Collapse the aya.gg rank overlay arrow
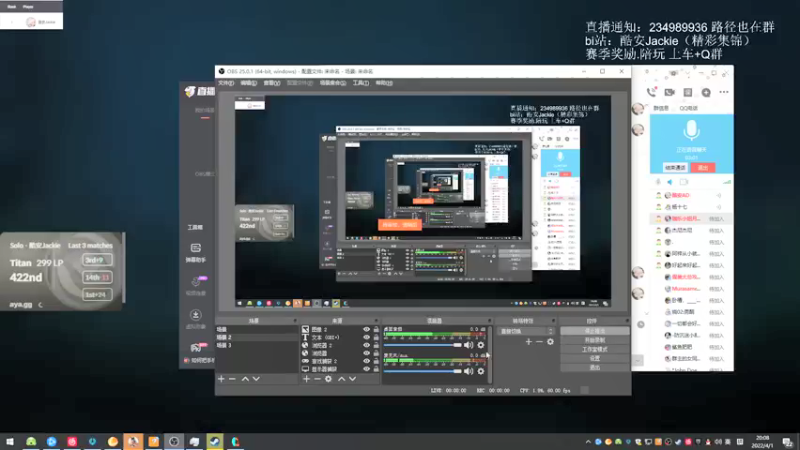The image size is (800, 450). pyautogui.click(x=40, y=305)
